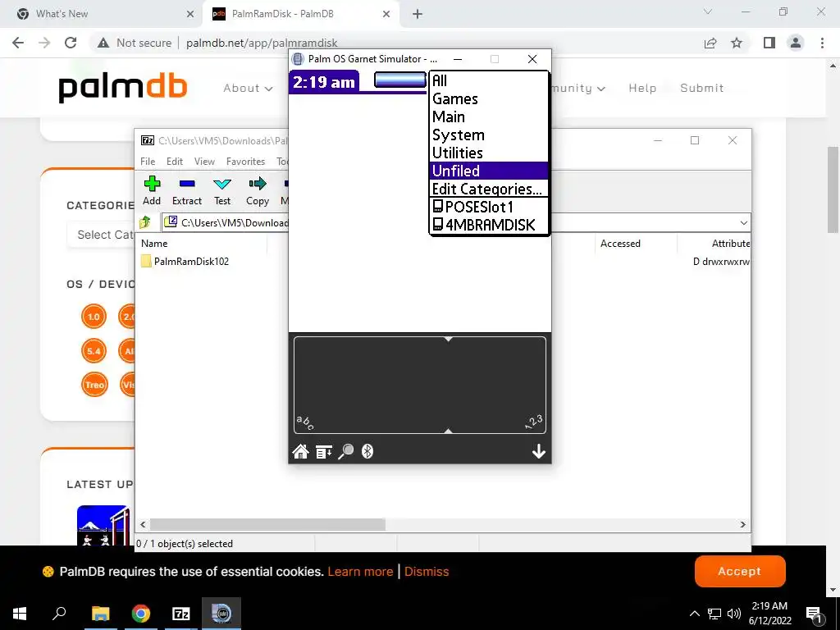The width and height of the screenshot is (840, 630).
Task: Click the Chrome share page icon
Action: pyautogui.click(x=710, y=43)
